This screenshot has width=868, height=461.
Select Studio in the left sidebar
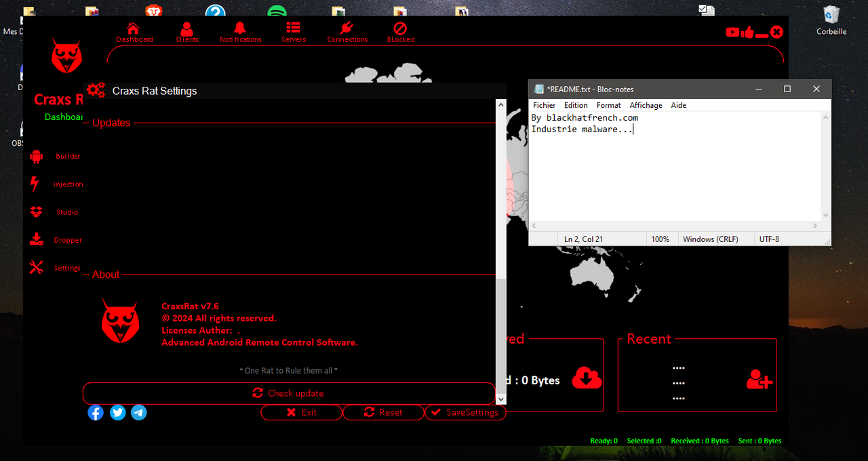56,212
